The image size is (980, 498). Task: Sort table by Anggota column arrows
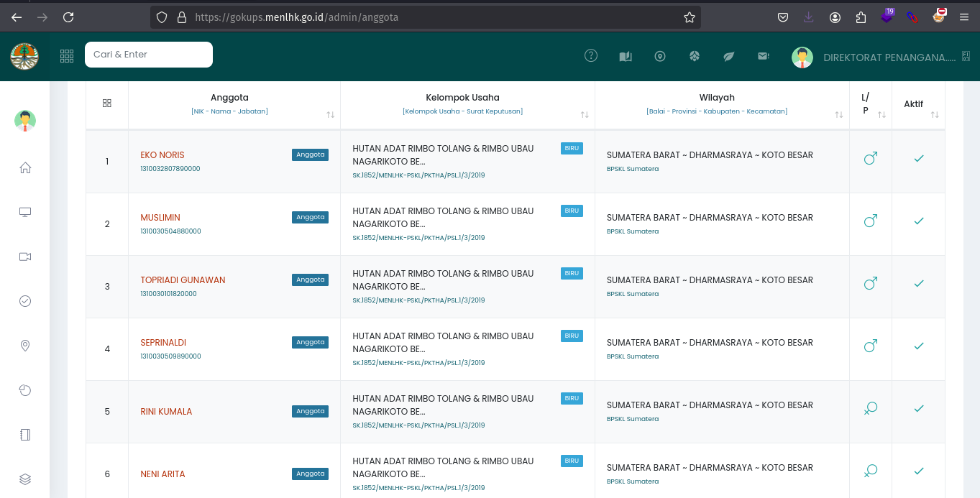tap(330, 115)
